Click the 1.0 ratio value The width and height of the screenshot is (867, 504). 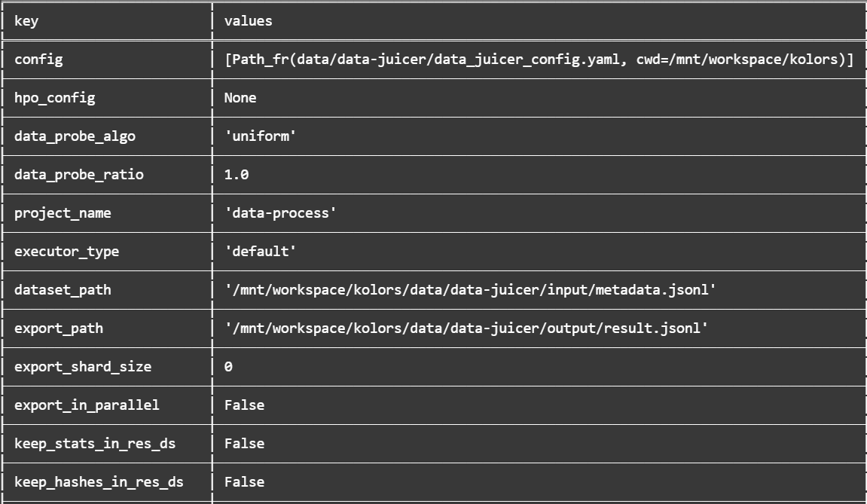pos(236,175)
